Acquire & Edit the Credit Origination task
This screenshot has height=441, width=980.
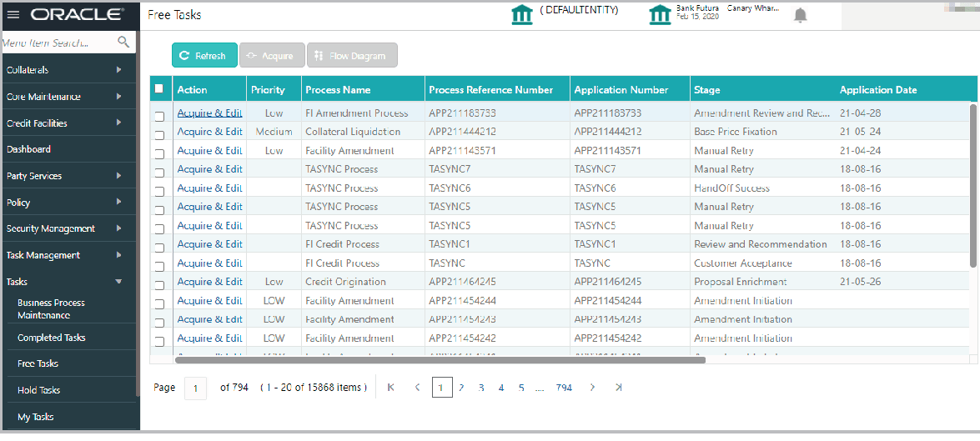[x=210, y=282]
